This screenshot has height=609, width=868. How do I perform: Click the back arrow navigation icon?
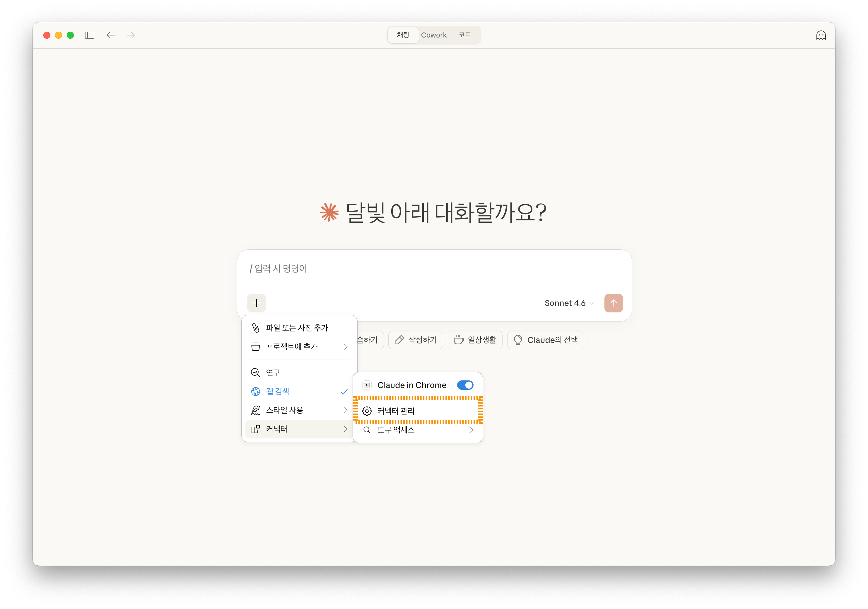[110, 35]
